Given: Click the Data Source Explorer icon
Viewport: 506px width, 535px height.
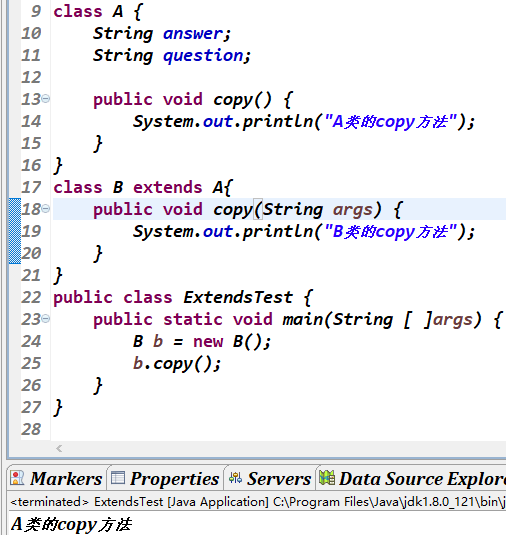Looking at the screenshot, I should click(x=327, y=478).
